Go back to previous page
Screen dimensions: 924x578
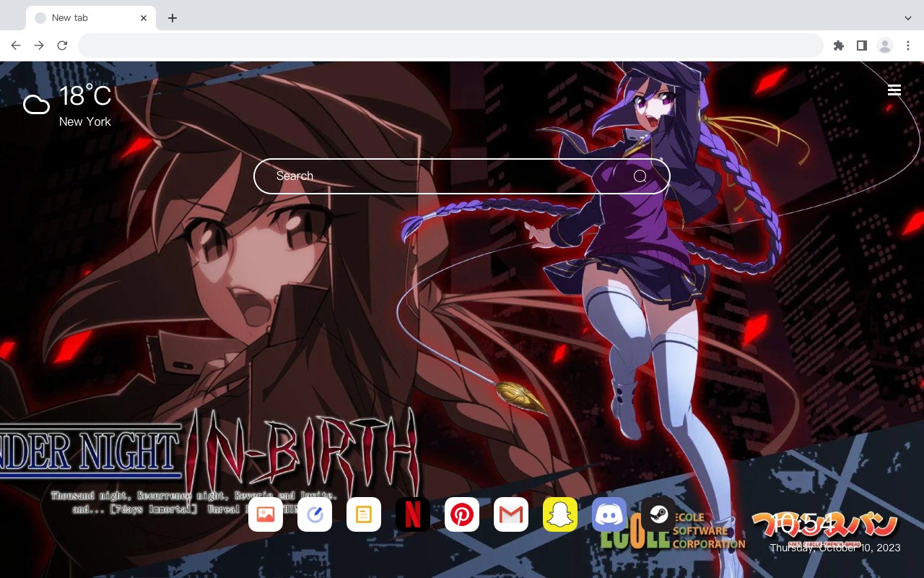coord(16,46)
